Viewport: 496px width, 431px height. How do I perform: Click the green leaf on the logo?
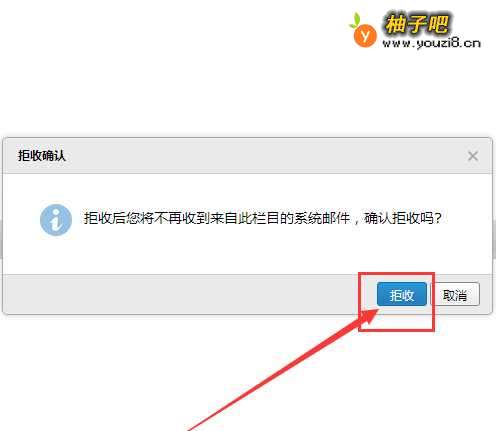(x=355, y=21)
